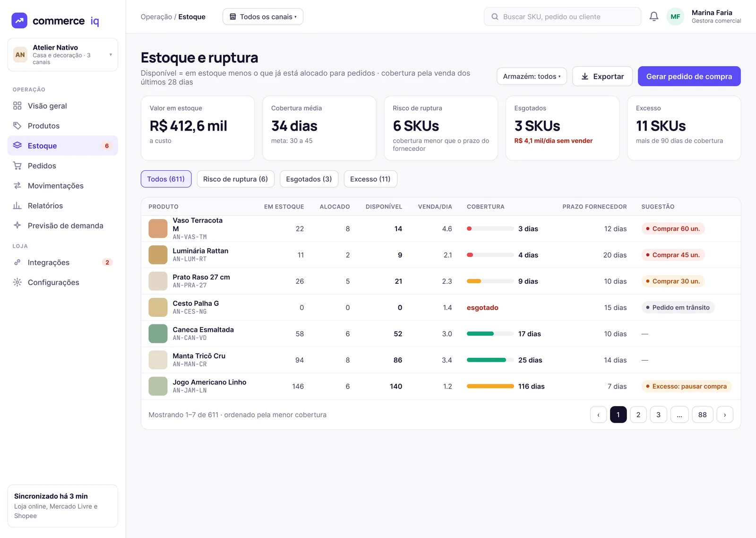Screen dimensions: 756x538
Task: Open the notifications bell
Action: click(x=654, y=17)
